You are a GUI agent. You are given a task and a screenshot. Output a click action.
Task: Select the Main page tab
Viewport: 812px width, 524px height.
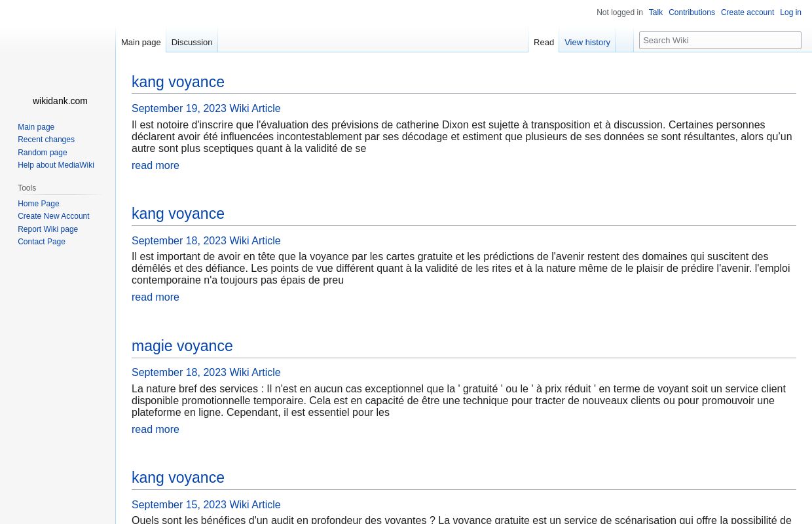141,42
